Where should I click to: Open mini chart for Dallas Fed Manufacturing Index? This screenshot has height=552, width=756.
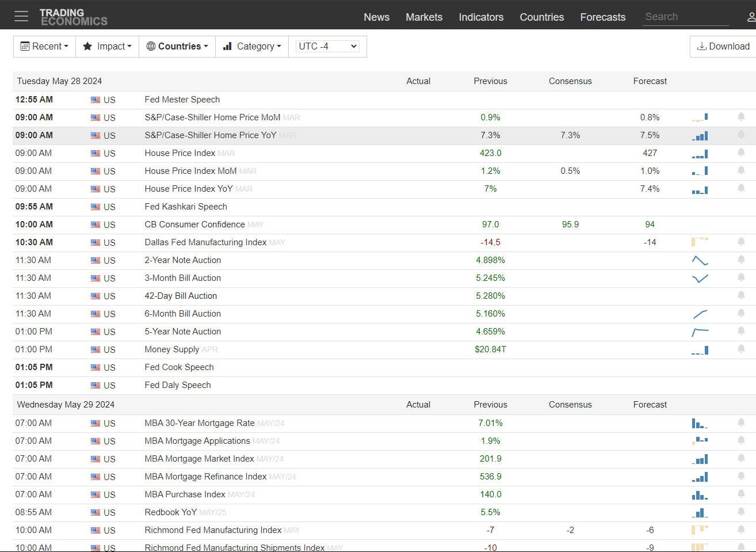click(x=700, y=242)
